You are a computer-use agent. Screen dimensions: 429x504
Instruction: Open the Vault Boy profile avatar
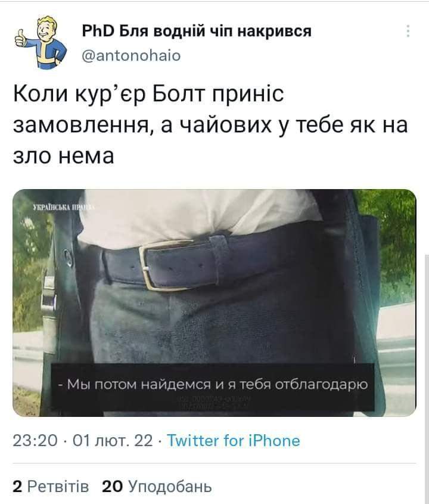[x=41, y=42]
